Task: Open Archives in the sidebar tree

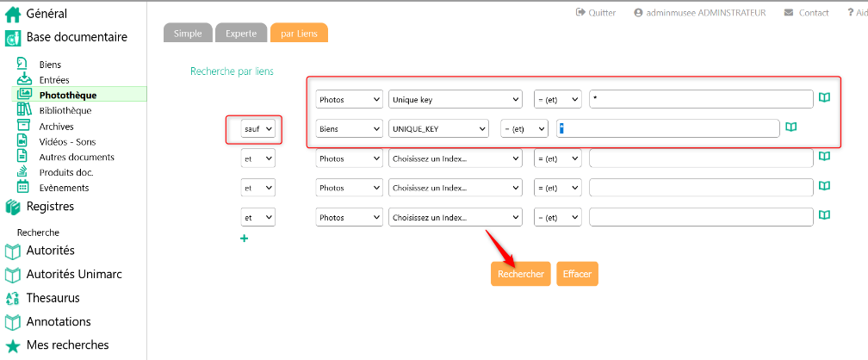Action: click(56, 126)
